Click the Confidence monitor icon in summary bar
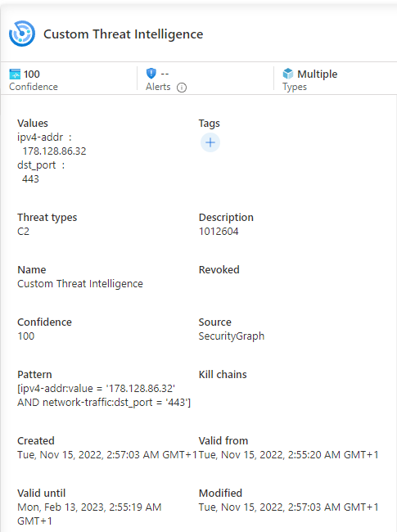Image resolution: width=397 pixels, height=532 pixels. (15, 74)
